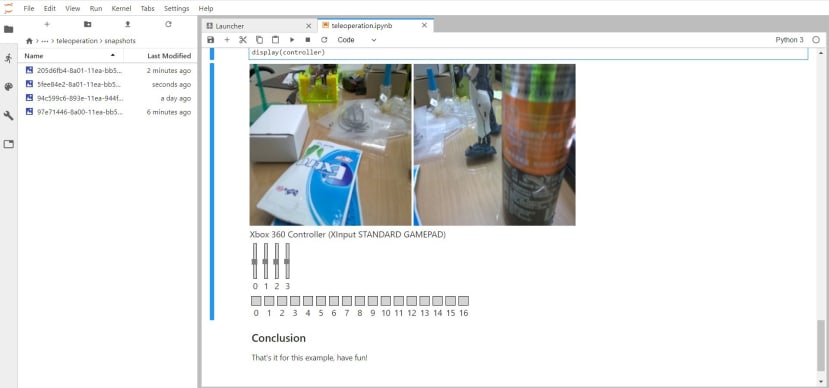Paste cell from clipboard
The height and width of the screenshot is (388, 829).
point(275,40)
